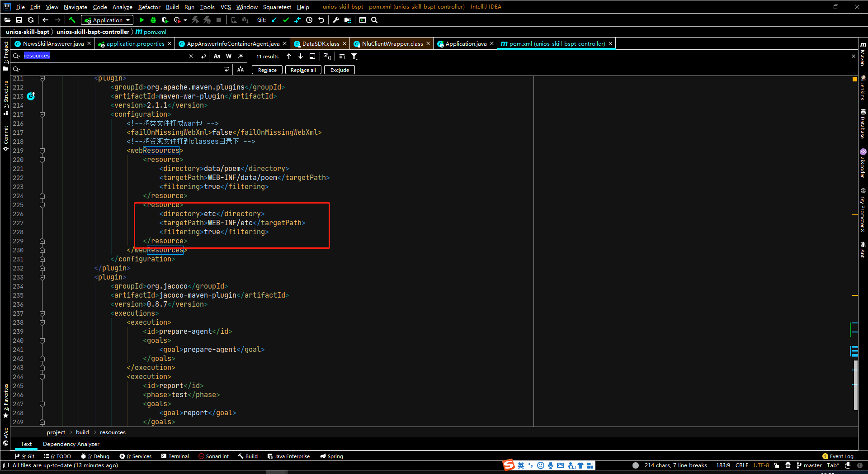The image size is (868, 474).
Task: Run Application with the green play icon
Action: pos(142,20)
